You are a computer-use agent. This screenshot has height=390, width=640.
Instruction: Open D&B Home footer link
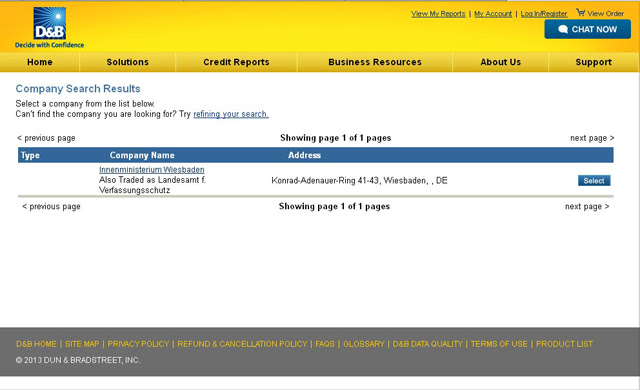pyautogui.click(x=36, y=344)
